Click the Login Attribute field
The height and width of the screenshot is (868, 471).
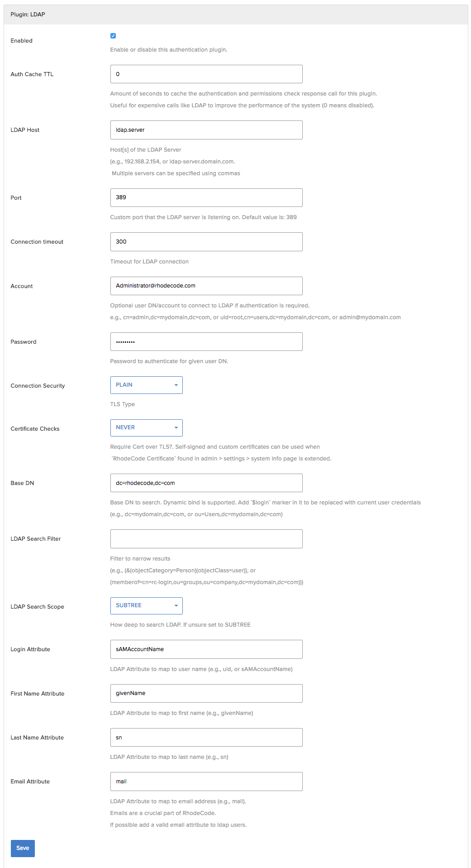[x=206, y=649]
